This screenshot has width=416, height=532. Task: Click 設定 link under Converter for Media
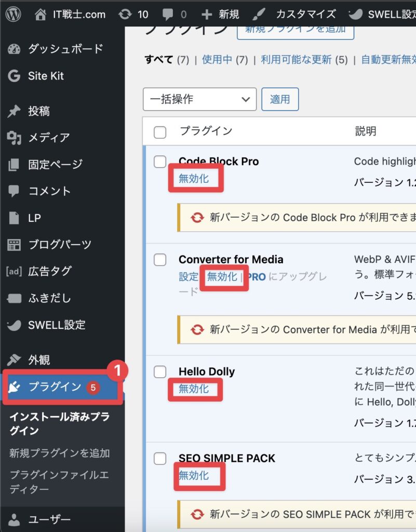(188, 276)
